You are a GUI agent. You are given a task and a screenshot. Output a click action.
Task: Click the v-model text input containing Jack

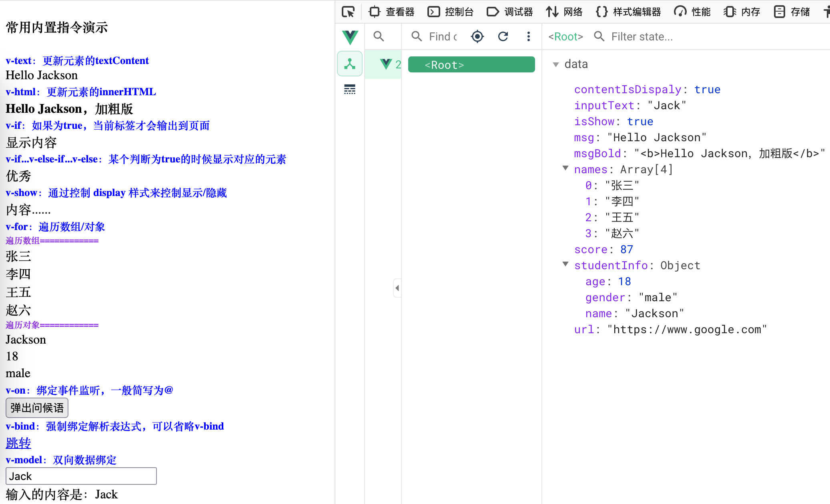tap(81, 476)
